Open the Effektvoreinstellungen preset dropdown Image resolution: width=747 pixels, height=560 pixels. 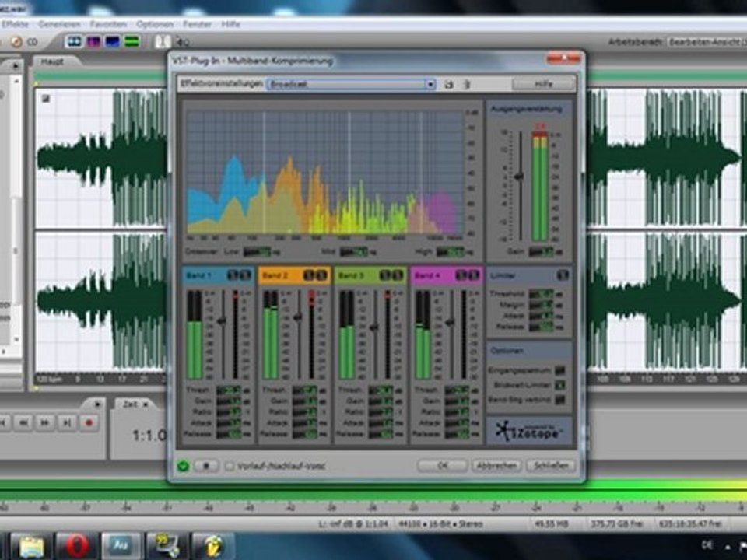(350, 84)
